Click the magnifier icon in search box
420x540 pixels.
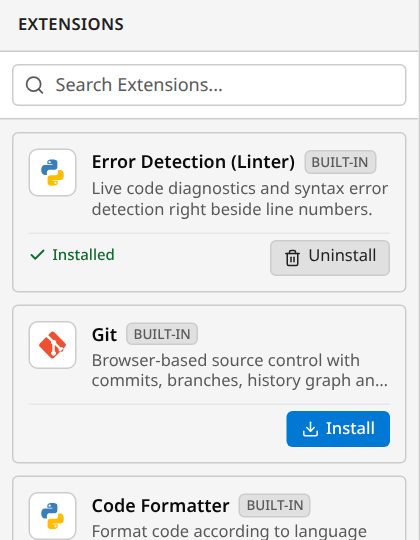click(34, 85)
